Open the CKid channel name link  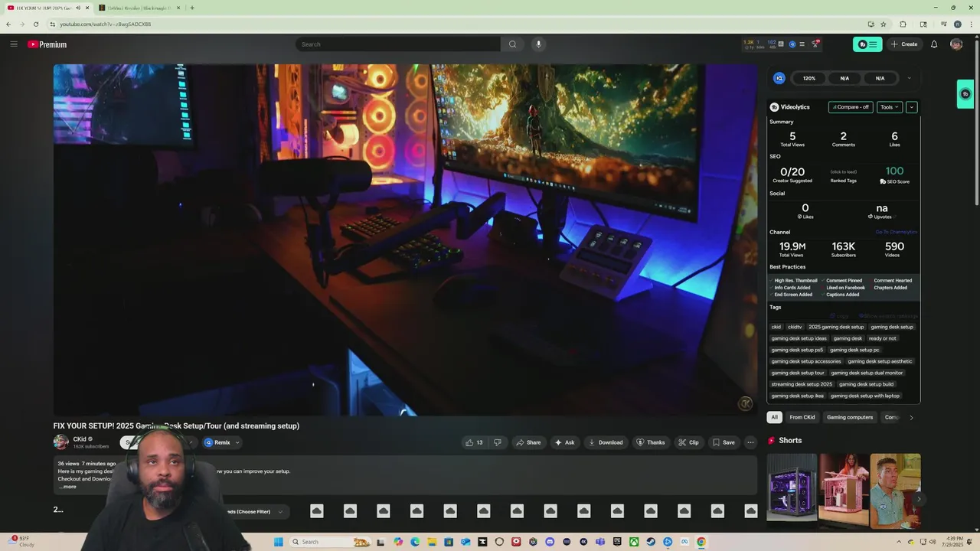80,439
